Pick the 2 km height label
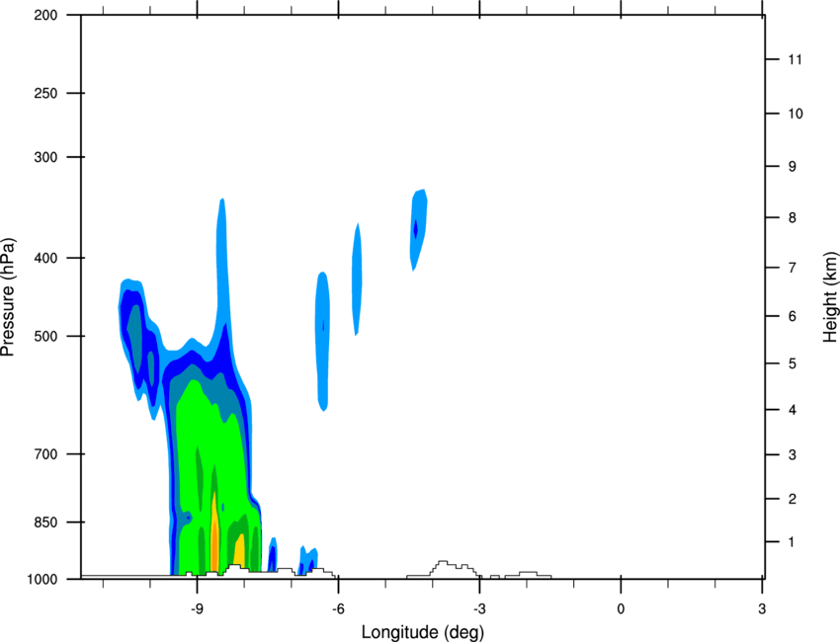The height and width of the screenshot is (642, 840). [792, 499]
